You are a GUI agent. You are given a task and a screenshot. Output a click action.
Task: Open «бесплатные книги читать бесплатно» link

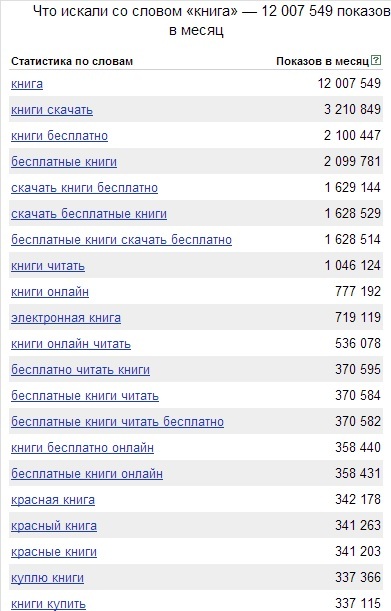[117, 422]
